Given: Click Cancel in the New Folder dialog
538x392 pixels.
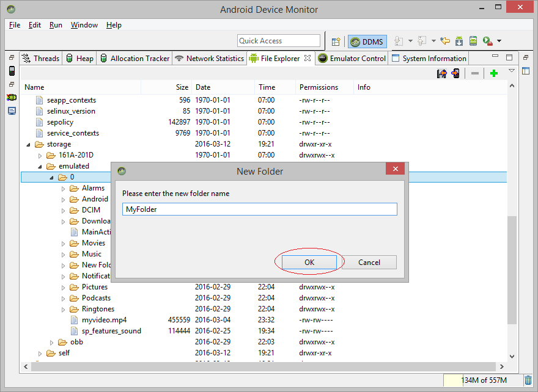Looking at the screenshot, I should click(369, 262).
